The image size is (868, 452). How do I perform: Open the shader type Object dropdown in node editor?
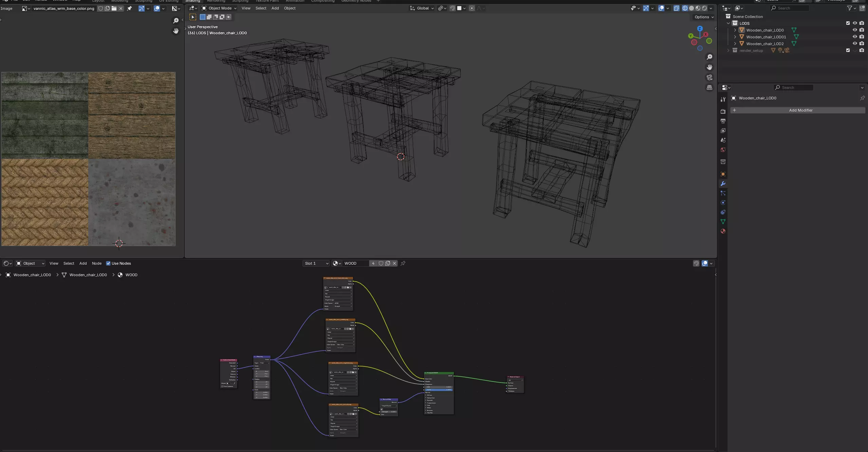(30, 263)
